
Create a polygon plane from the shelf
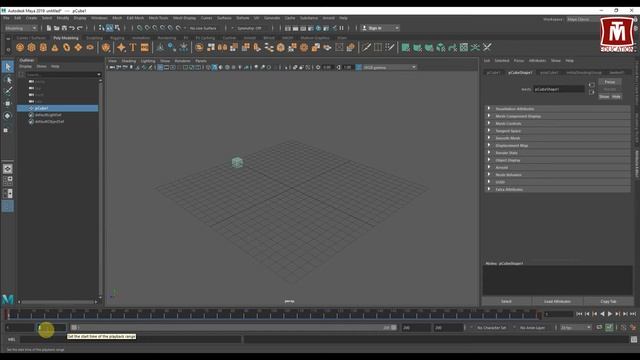coord(78,48)
